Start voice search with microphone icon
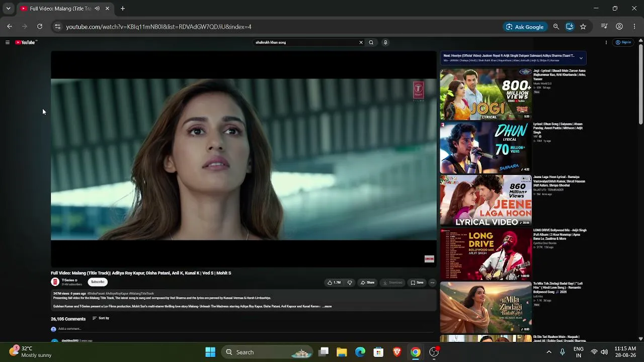 click(x=385, y=43)
